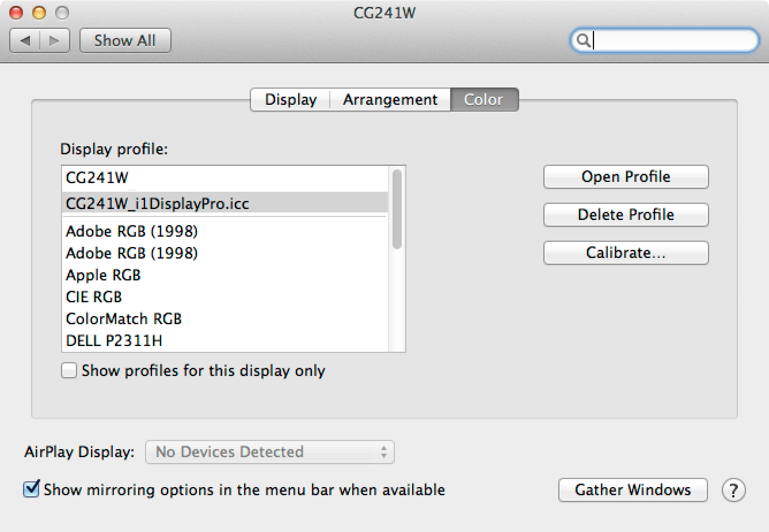
Task: Select the second Adobe RGB (1998) profile
Action: [x=226, y=253]
